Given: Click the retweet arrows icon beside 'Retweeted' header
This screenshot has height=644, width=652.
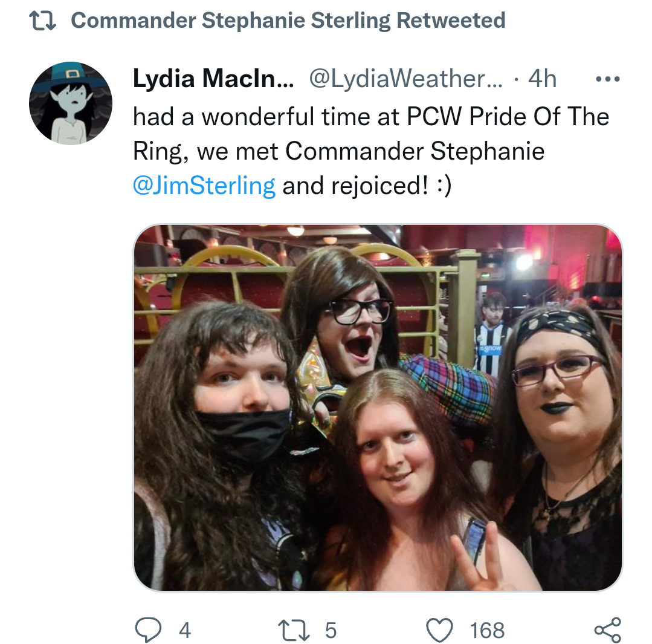Looking at the screenshot, I should pyautogui.click(x=42, y=21).
